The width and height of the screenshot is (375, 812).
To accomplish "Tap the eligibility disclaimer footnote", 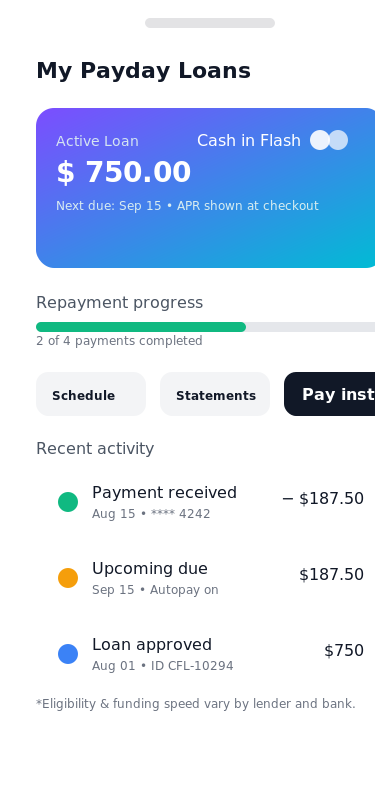I will [196, 704].
